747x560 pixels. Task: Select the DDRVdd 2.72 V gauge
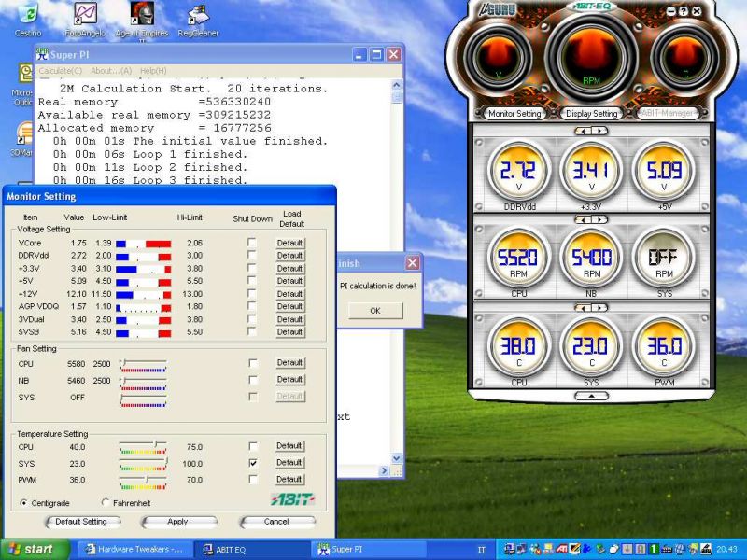[x=519, y=171]
